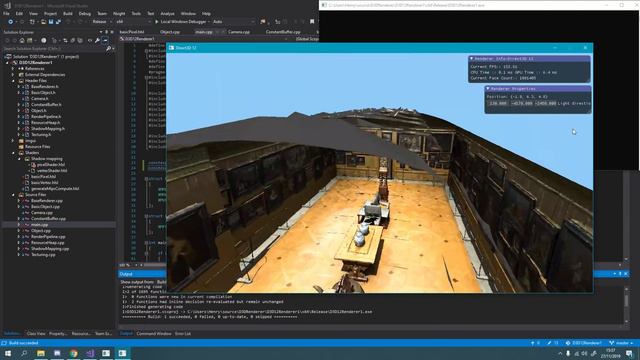Open the Project menu

[x=50, y=13]
